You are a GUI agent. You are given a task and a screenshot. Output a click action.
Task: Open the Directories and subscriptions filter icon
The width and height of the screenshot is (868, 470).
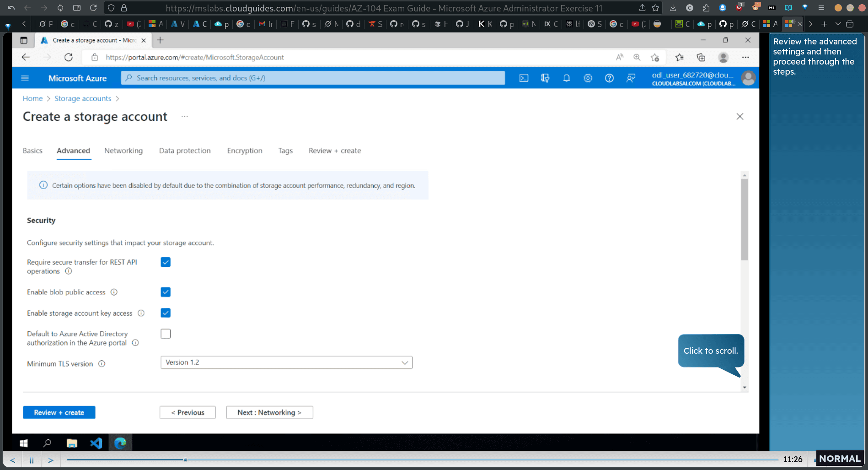click(545, 78)
